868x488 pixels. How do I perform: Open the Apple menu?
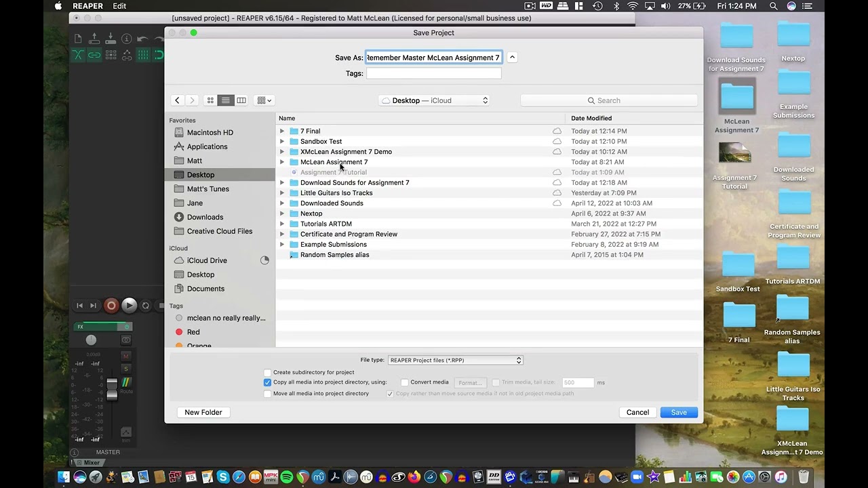click(58, 6)
